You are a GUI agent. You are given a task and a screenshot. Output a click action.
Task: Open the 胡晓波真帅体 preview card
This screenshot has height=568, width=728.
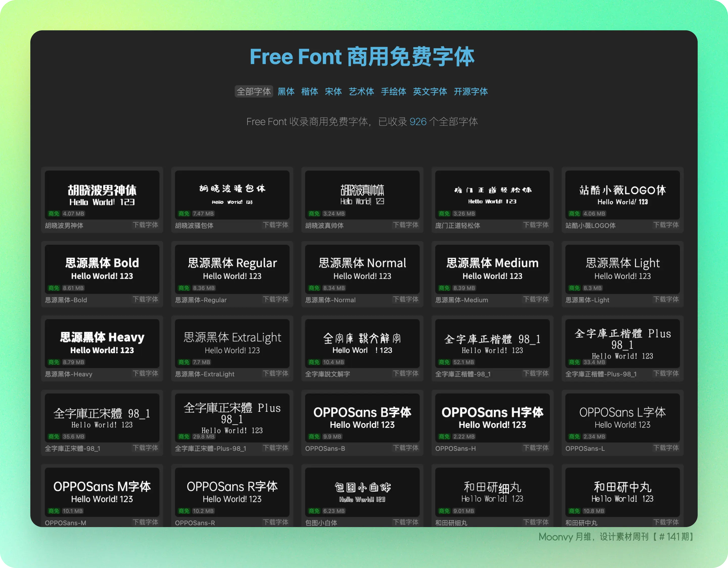[362, 195]
